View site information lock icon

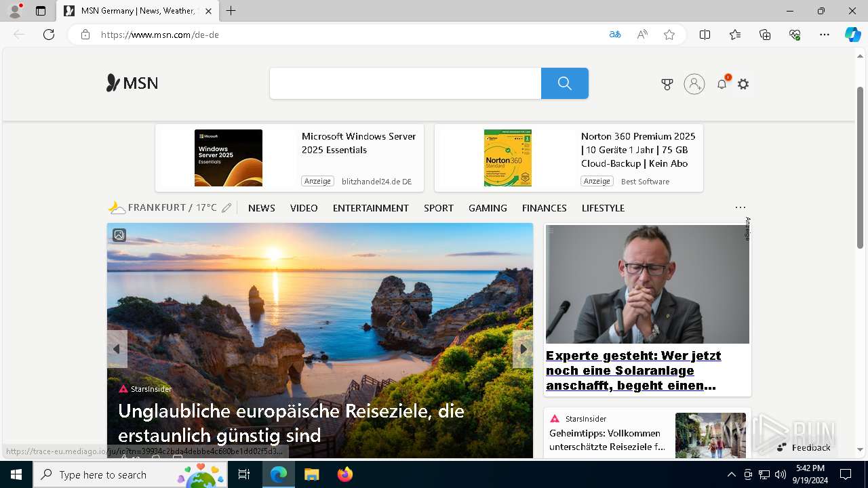pos(85,35)
